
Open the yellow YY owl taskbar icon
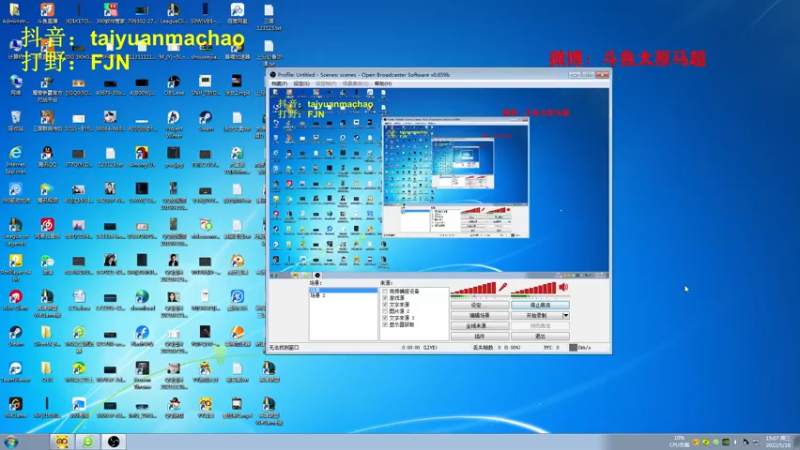click(62, 442)
